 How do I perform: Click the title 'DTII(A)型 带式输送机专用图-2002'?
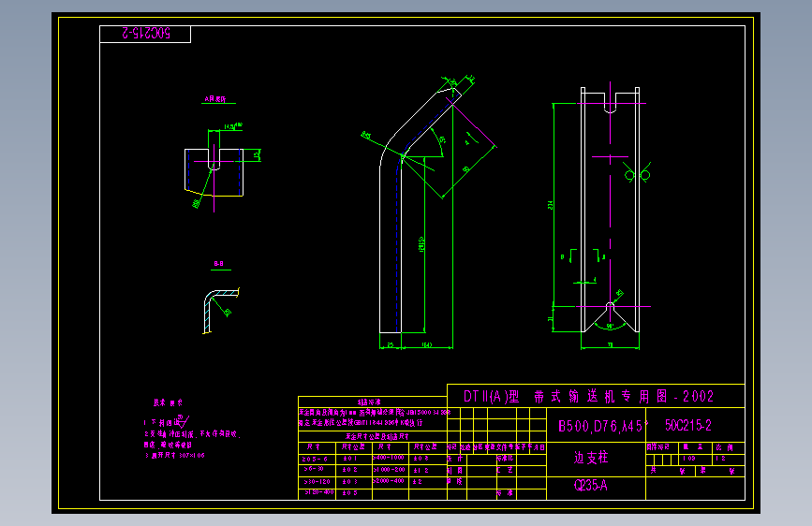(588, 397)
